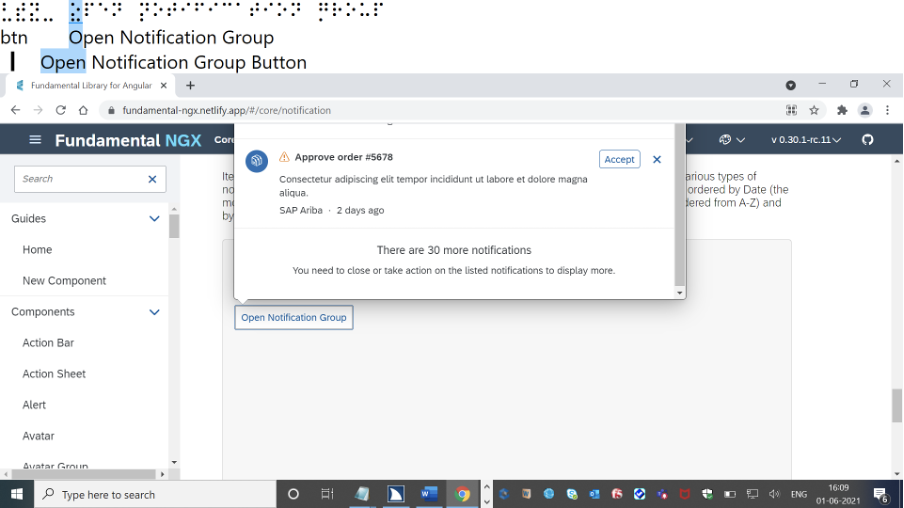This screenshot has width=904, height=508.
Task: Open the Windows Start menu
Action: pyautogui.click(x=17, y=494)
